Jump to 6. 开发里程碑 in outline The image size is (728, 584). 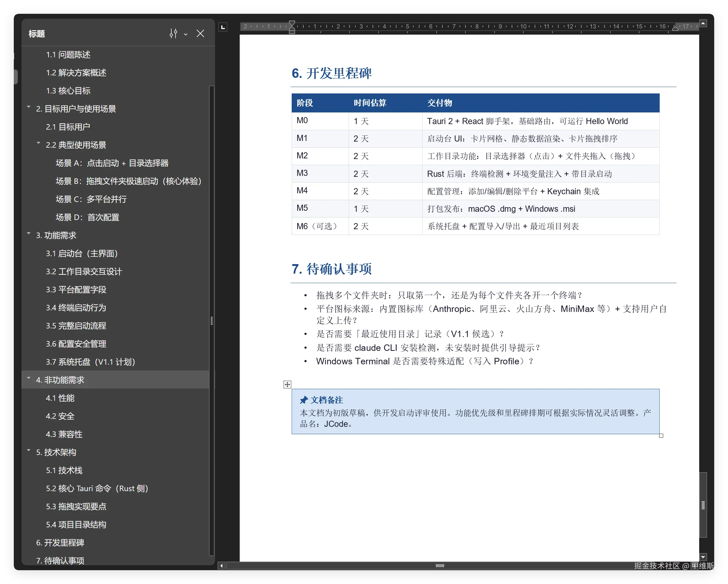pyautogui.click(x=60, y=542)
